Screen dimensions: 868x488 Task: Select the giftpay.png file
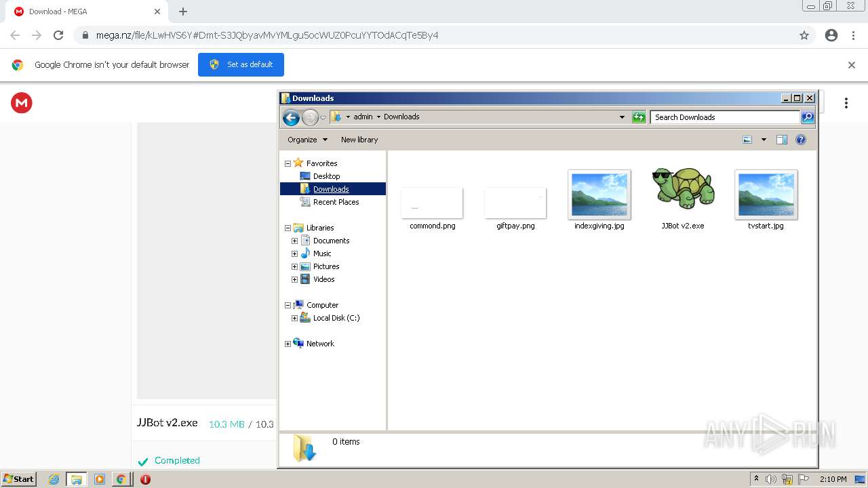point(515,209)
